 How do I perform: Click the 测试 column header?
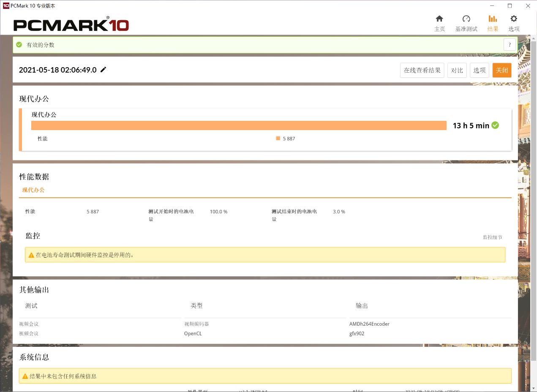[x=31, y=306]
